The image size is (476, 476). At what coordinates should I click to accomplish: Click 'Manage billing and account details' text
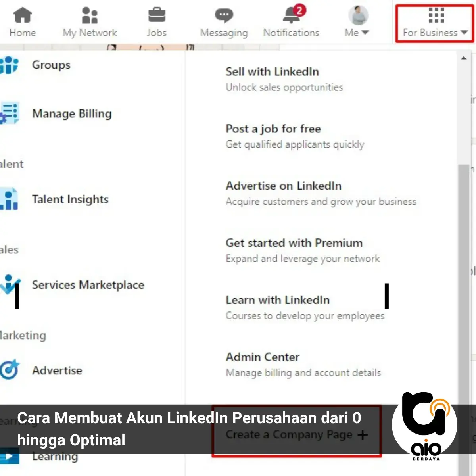[x=303, y=373]
